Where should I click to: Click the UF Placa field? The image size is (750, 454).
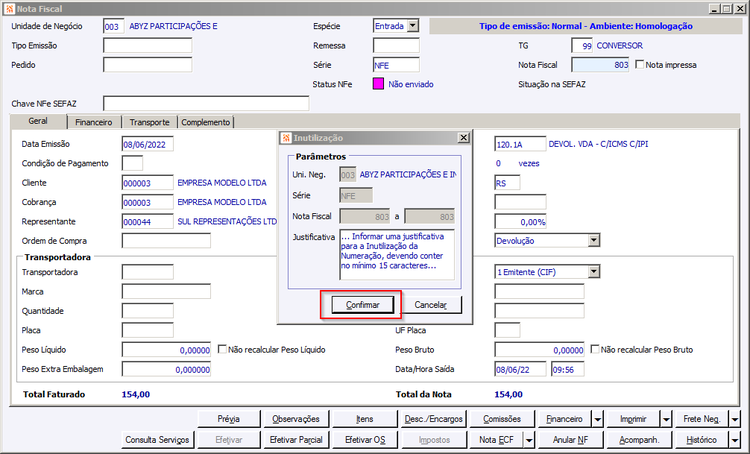[x=507, y=330]
